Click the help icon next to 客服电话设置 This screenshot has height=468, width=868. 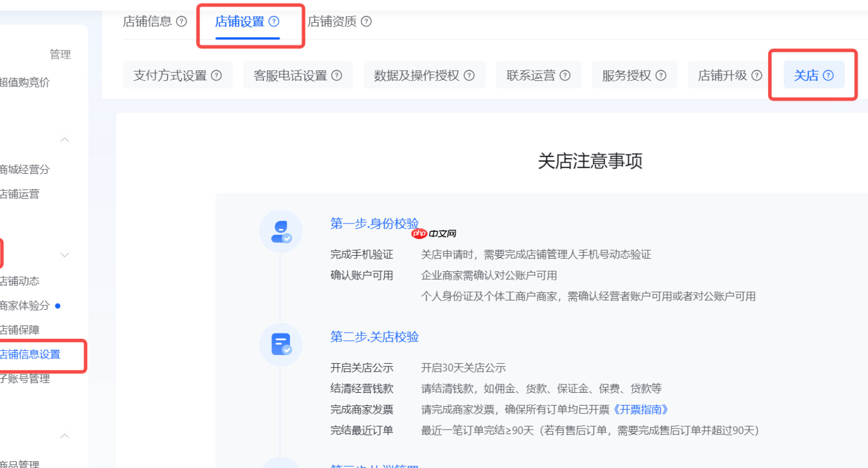[x=337, y=75]
